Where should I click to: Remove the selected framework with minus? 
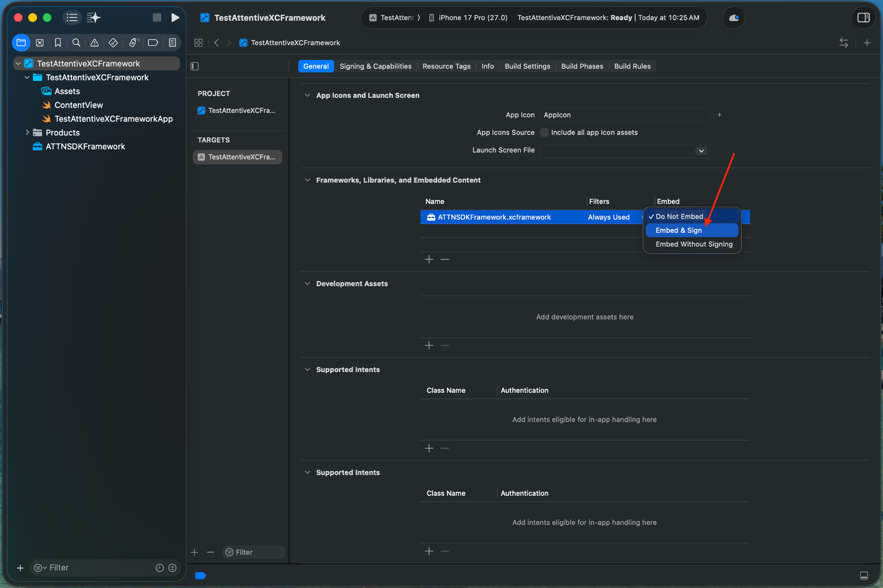coord(445,259)
